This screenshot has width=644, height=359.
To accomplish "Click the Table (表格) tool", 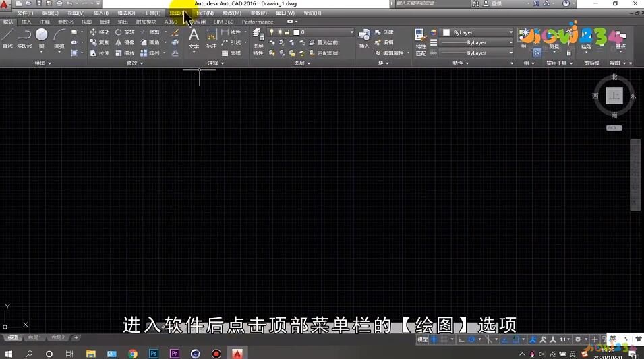I will 231,53.
